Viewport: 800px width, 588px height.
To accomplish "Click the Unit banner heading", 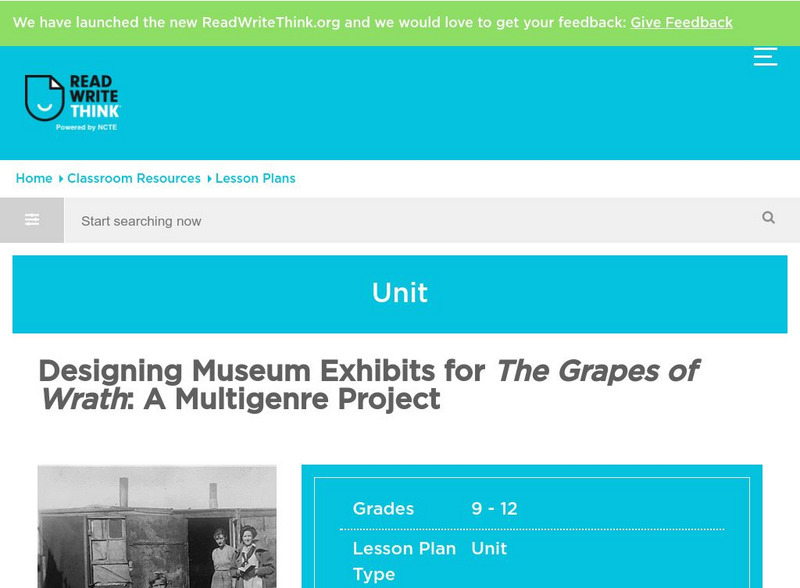I will 400,293.
